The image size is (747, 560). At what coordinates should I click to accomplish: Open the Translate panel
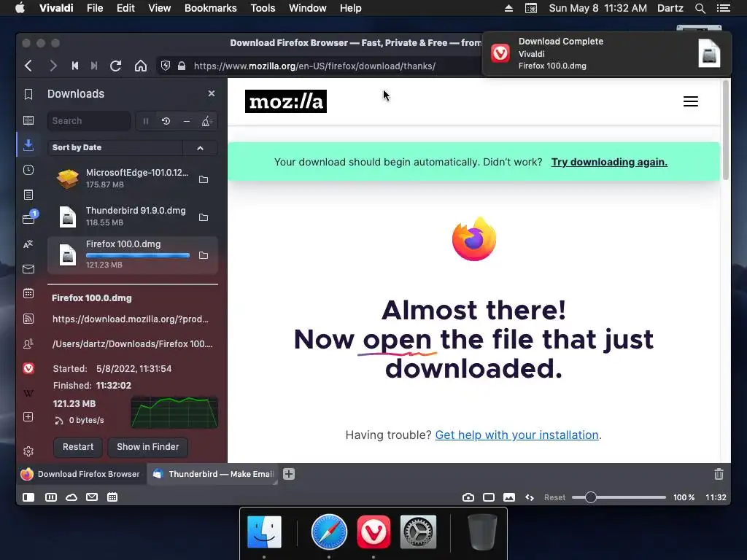[28, 244]
